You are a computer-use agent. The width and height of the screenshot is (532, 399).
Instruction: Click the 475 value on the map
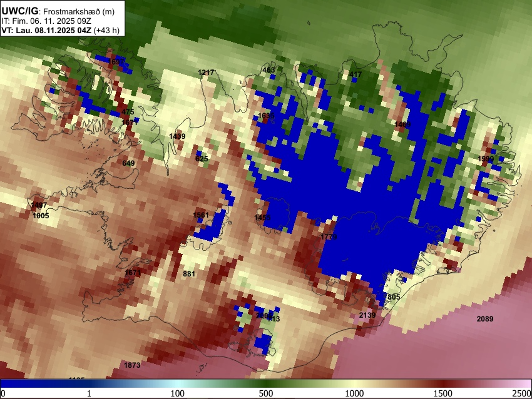(128, 112)
